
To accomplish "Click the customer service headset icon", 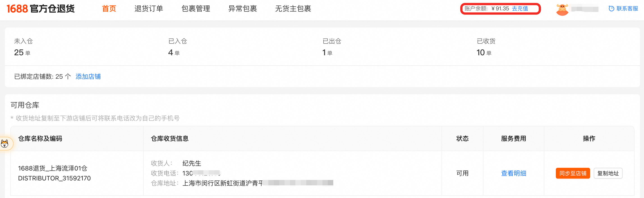I will [x=611, y=9].
